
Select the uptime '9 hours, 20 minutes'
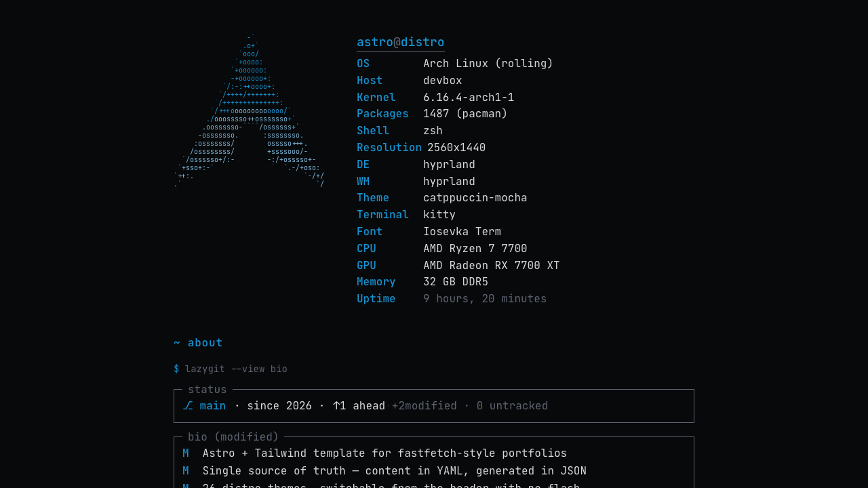click(485, 299)
